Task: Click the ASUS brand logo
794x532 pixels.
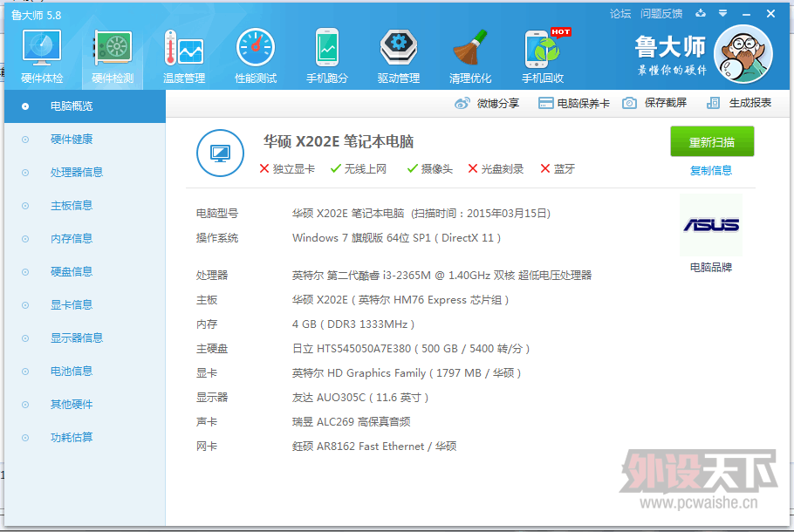Action: click(x=711, y=224)
